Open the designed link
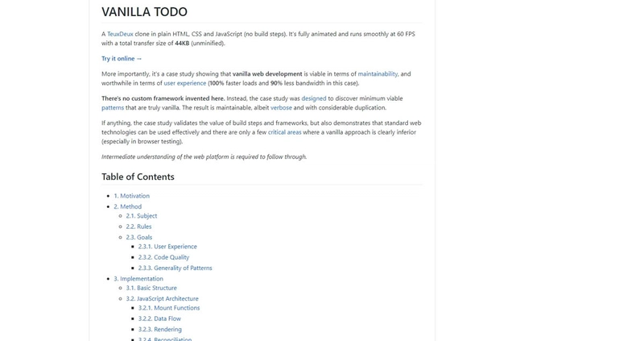This screenshot has height=341, width=644. 314,98
